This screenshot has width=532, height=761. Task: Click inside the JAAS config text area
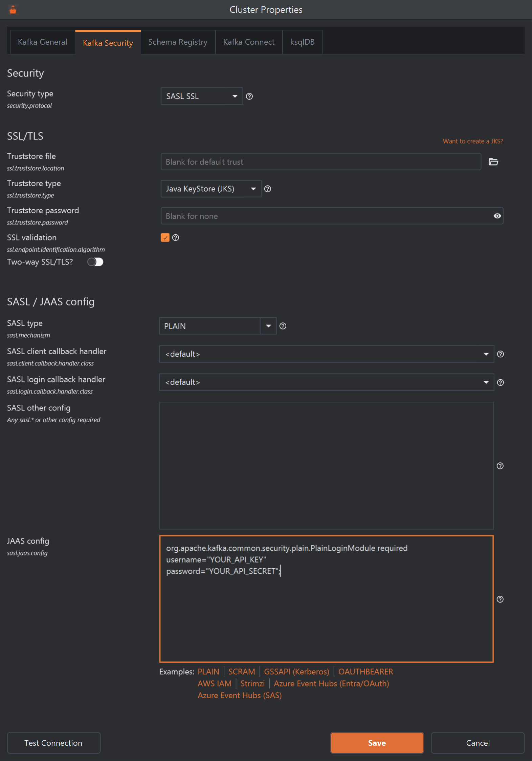327,599
